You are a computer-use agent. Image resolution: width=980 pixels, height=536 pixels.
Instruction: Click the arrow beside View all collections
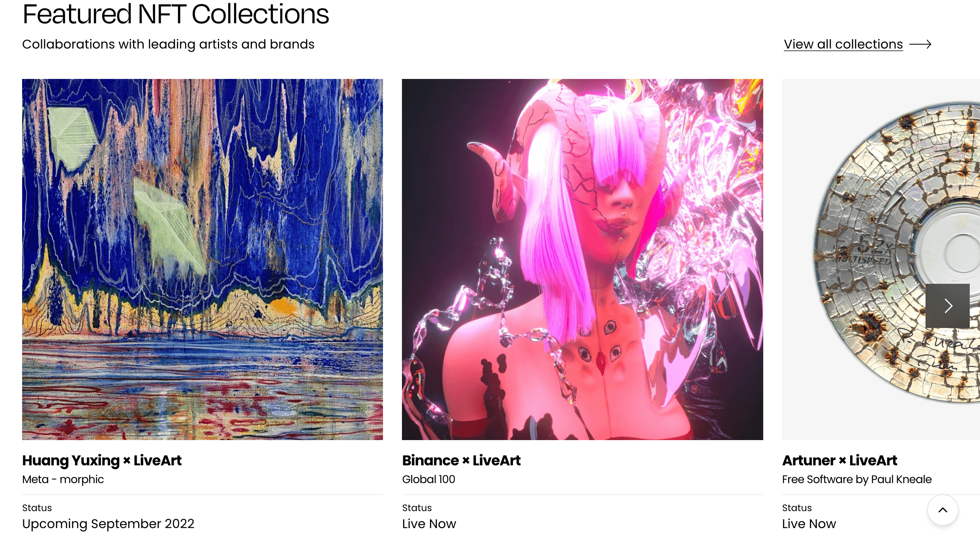coord(920,44)
